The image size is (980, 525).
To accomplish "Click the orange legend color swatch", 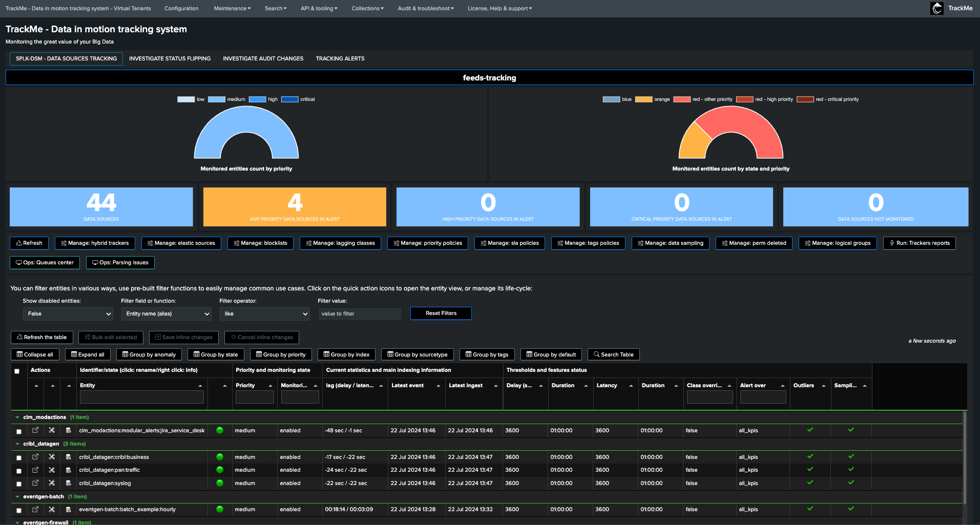I will pyautogui.click(x=643, y=99).
